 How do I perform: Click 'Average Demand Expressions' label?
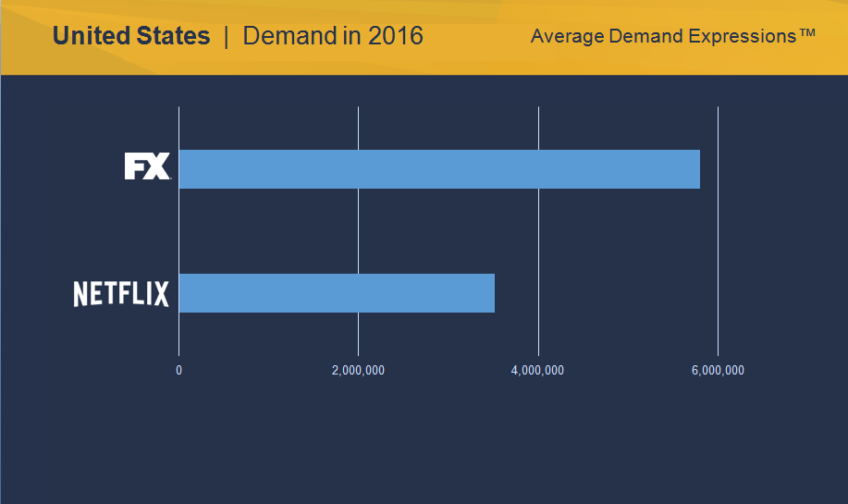(x=673, y=36)
